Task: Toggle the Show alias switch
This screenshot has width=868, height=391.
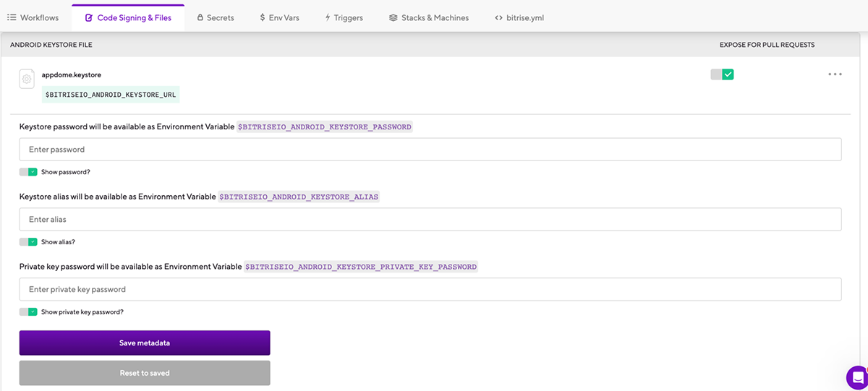Action: click(28, 242)
